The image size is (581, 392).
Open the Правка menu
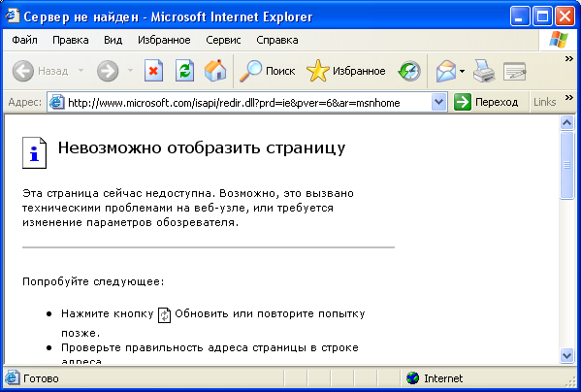[x=71, y=40]
